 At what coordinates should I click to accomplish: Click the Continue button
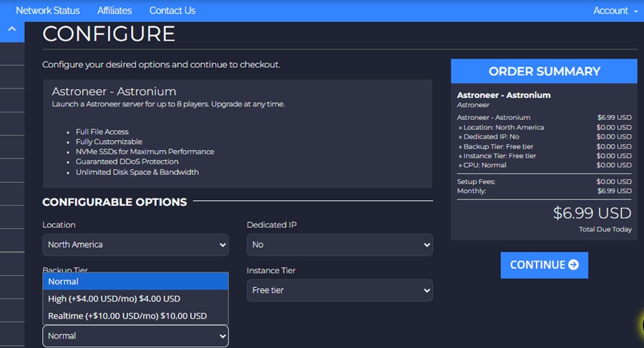click(545, 265)
